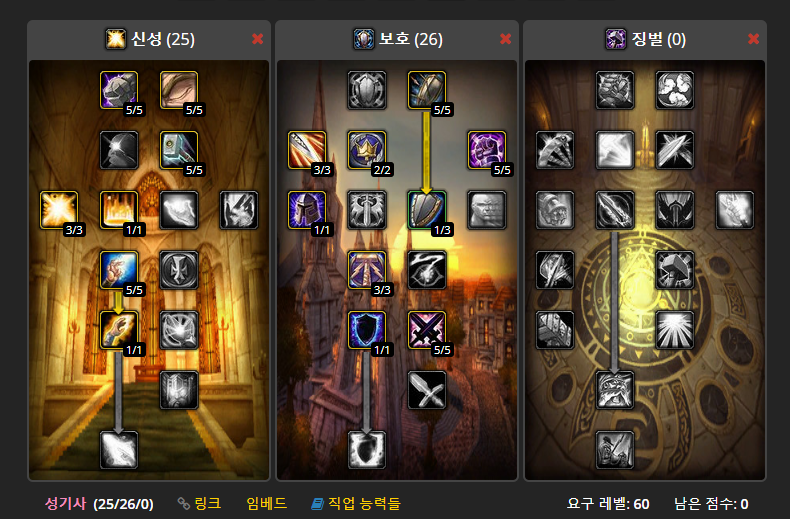Reset the 징벌 (0) tree with red X
This screenshot has height=519, width=790.
point(753,39)
